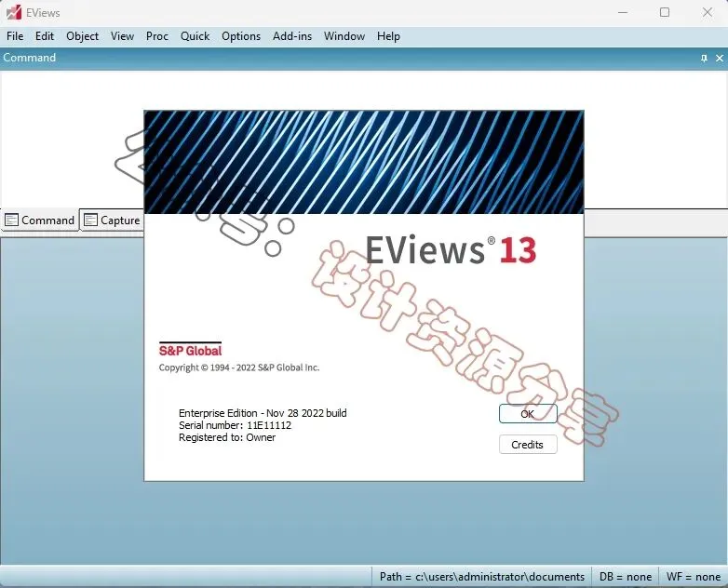Open the Proc menu

pyautogui.click(x=157, y=36)
